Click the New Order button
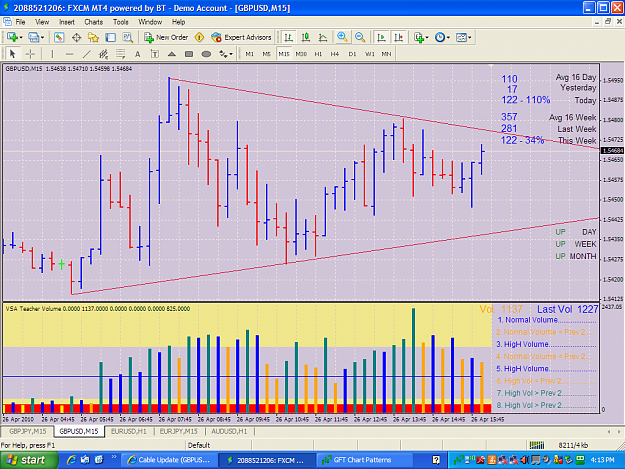This screenshot has height=469, width=625. pyautogui.click(x=166, y=37)
